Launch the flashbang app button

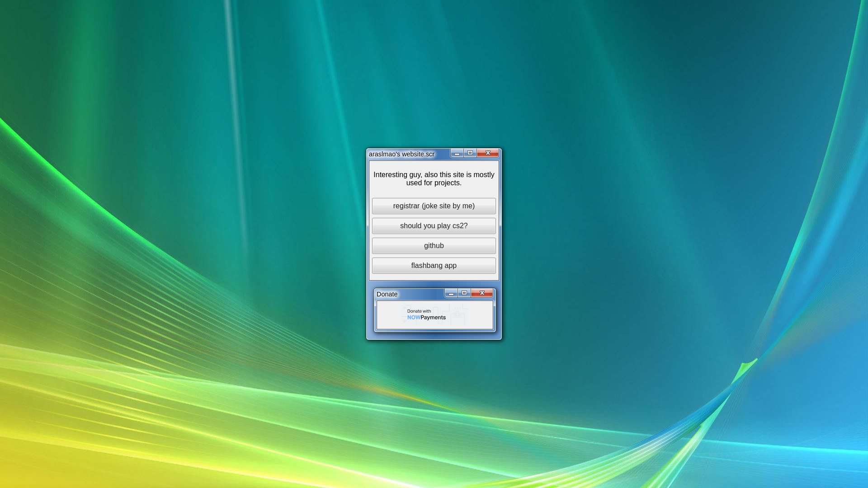[x=434, y=266]
